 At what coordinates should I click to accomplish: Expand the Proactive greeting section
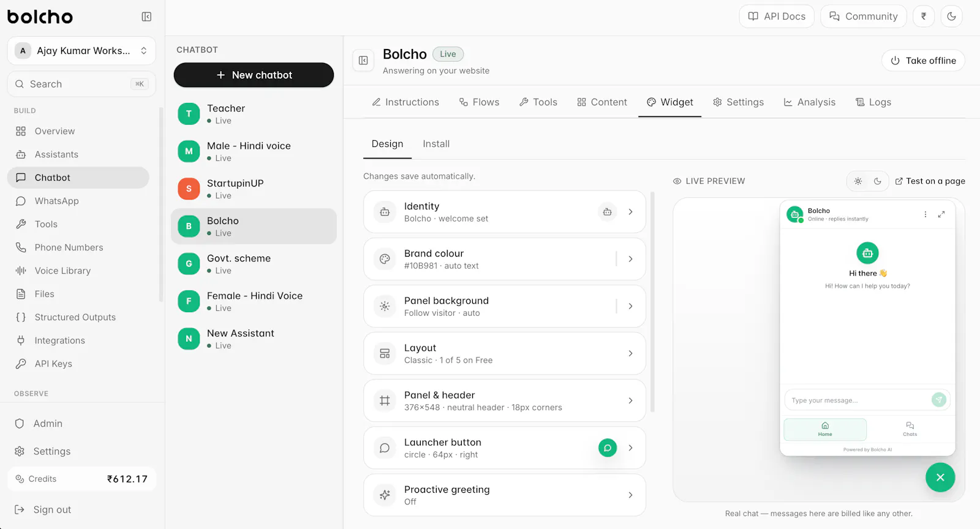505,495
